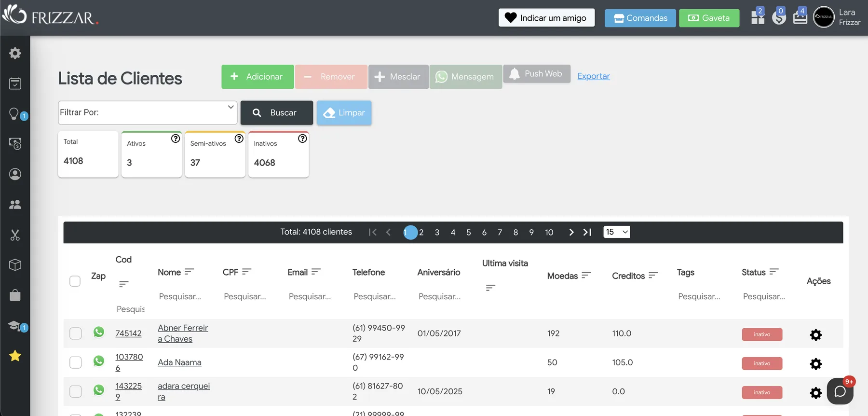Open the star favorites sidebar icon
Screen dimensions: 868x416
click(x=15, y=356)
